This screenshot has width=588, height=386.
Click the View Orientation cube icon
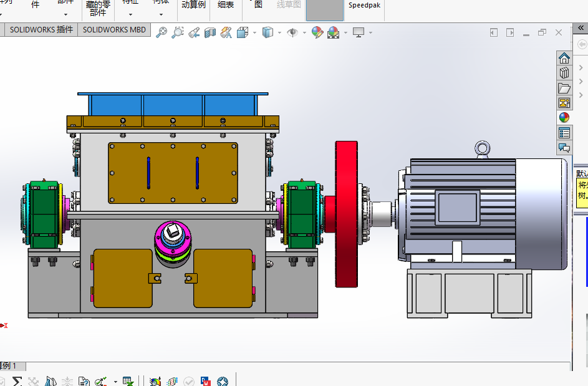243,32
